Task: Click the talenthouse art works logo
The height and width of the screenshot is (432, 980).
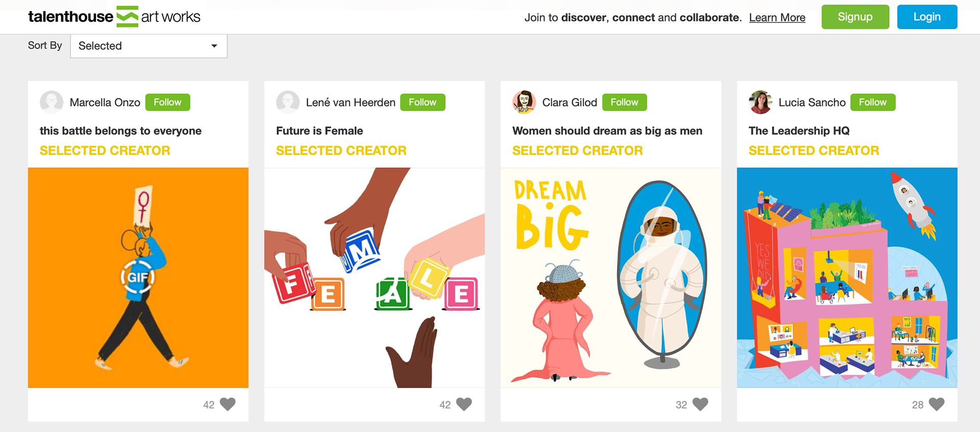Action: pos(114,17)
